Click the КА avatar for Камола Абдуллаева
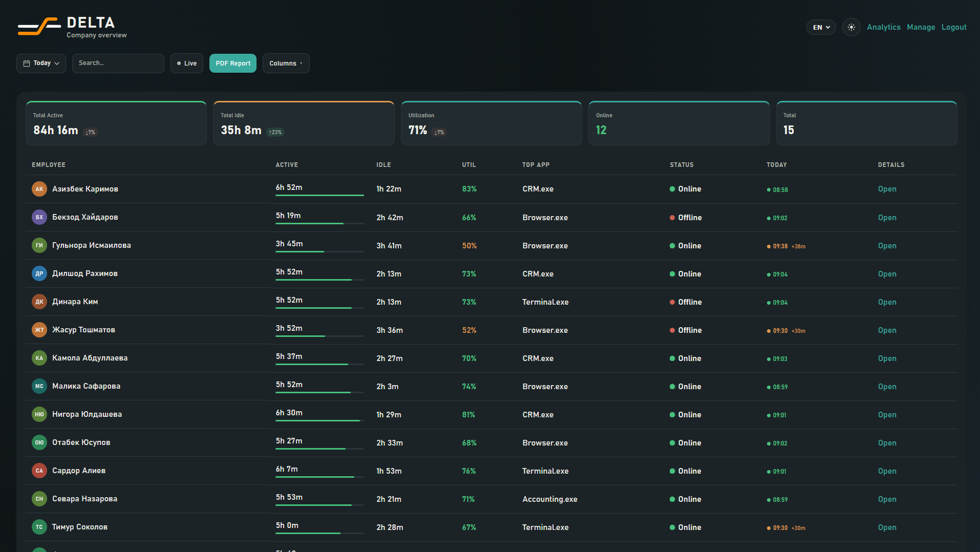 pos(39,358)
